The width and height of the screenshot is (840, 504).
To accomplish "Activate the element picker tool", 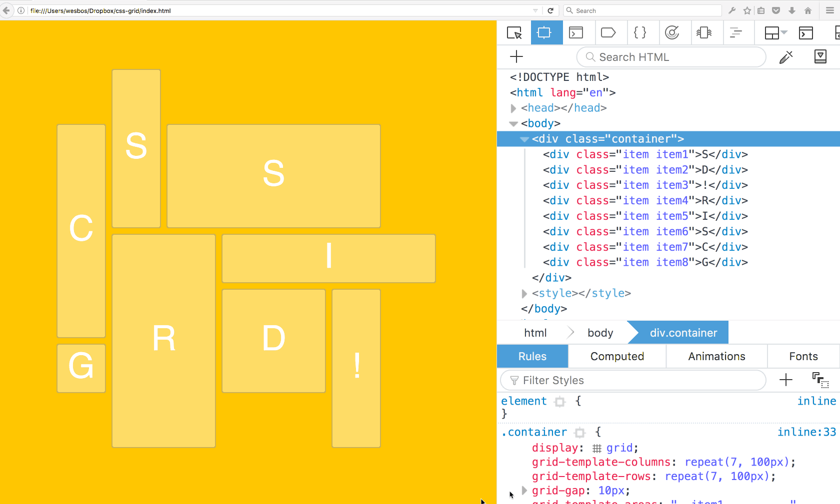I will [x=514, y=33].
